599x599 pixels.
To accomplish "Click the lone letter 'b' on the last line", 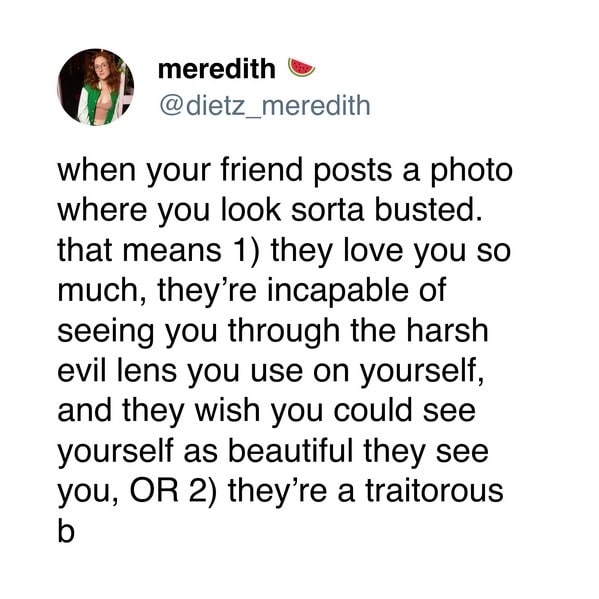I will 66,531.
